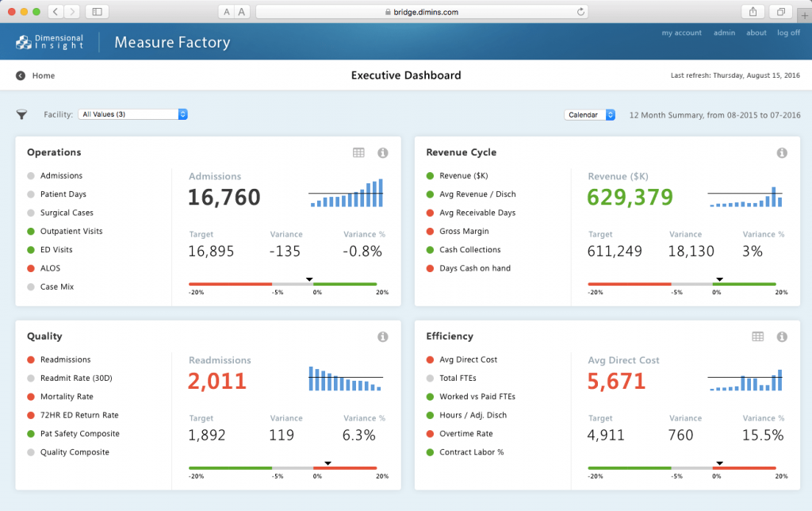Select the Outpatient Visits measure
The image size is (812, 511).
pos(71,232)
